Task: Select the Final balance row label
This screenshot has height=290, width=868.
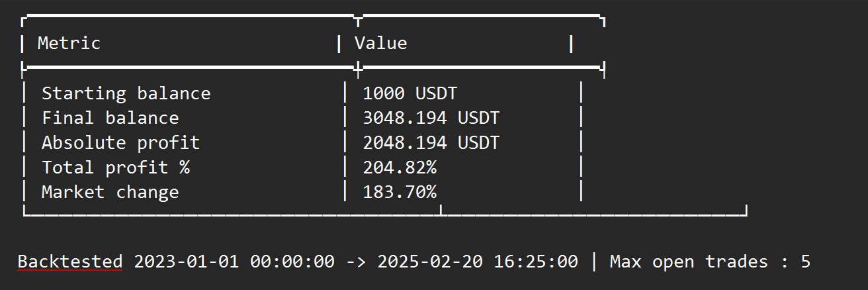Action: tap(110, 119)
